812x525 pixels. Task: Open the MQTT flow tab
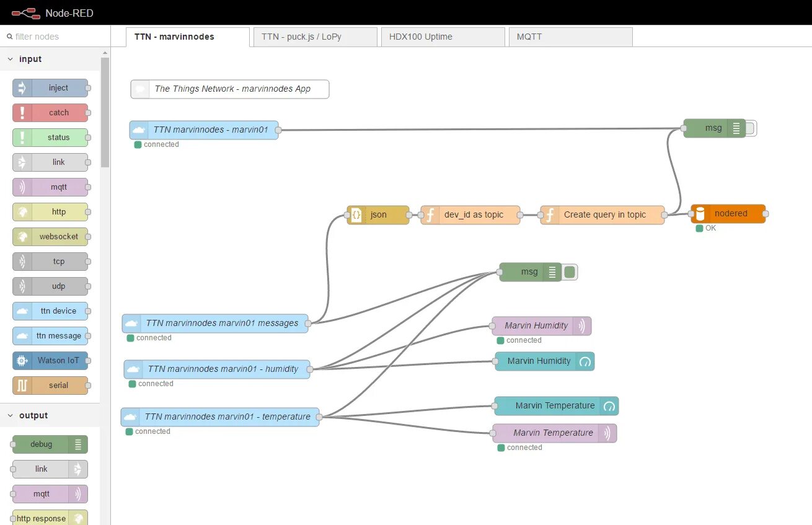(x=571, y=37)
